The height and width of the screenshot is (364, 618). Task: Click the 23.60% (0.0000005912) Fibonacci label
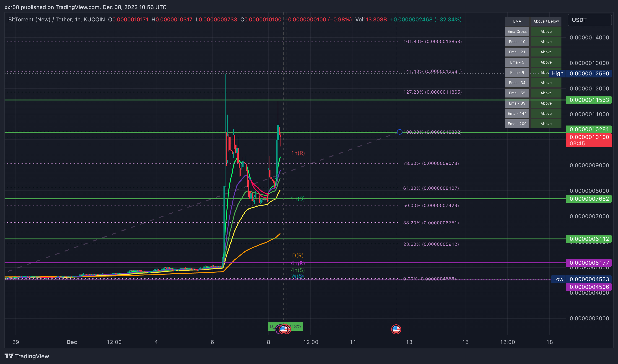[x=431, y=244]
